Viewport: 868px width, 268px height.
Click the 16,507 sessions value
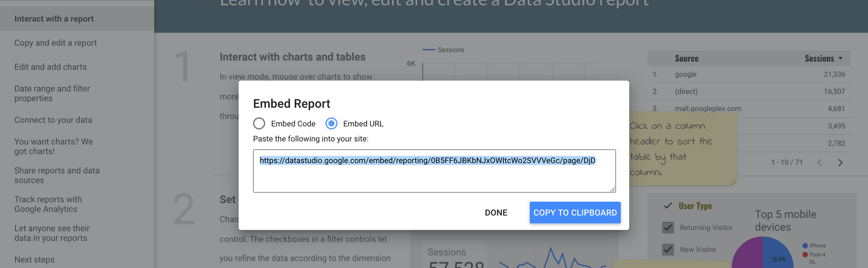834,92
